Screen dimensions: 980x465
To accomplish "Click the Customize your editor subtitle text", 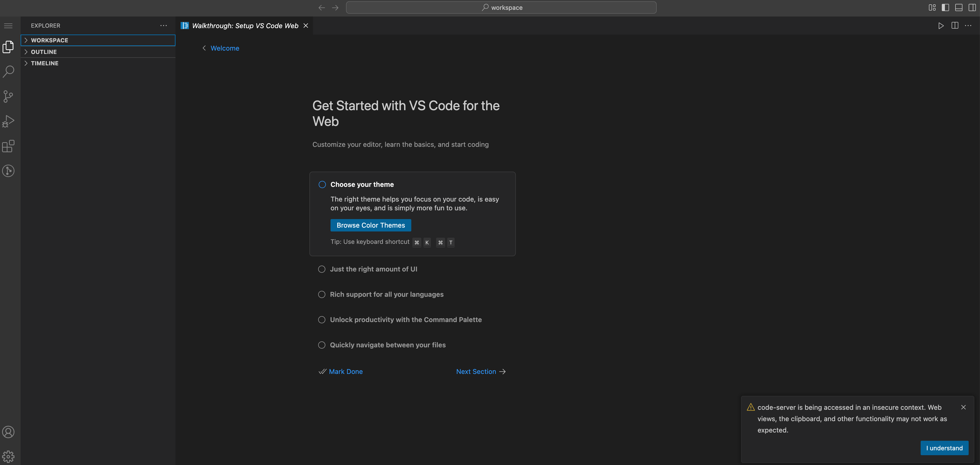I will 401,145.
